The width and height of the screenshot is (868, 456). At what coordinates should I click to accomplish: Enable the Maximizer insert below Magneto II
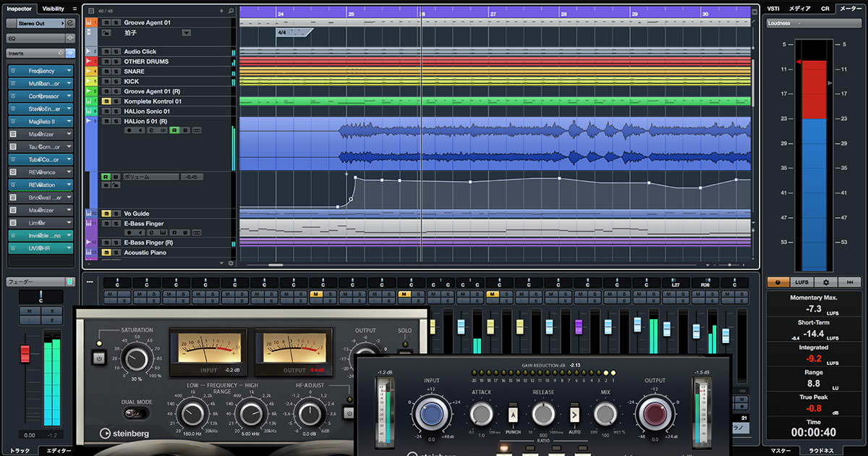pyautogui.click(x=14, y=134)
